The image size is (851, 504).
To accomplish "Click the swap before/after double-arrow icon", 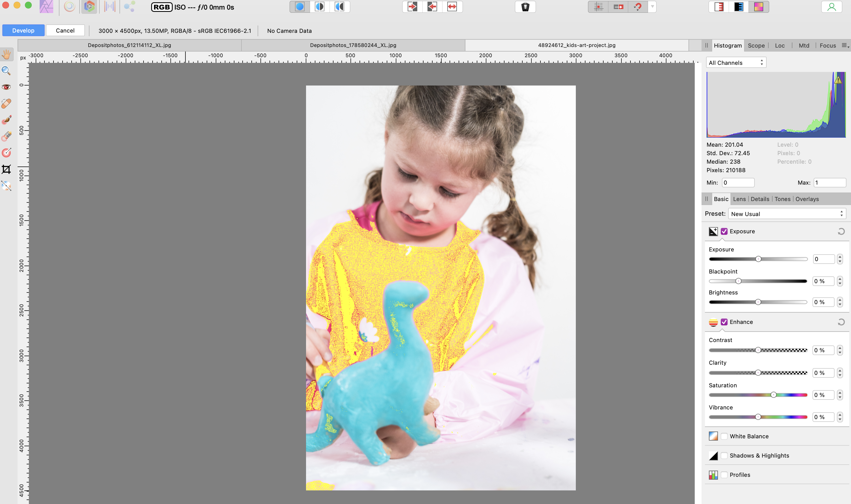I will tap(452, 7).
